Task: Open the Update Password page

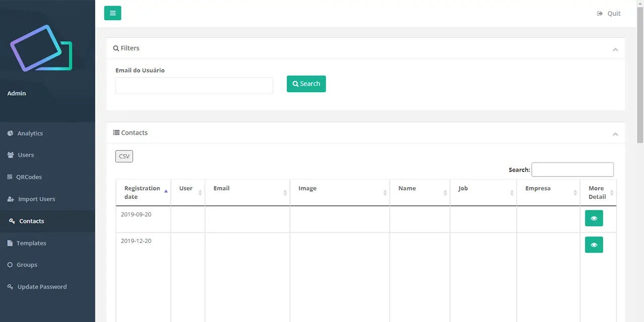Action: [x=42, y=287]
